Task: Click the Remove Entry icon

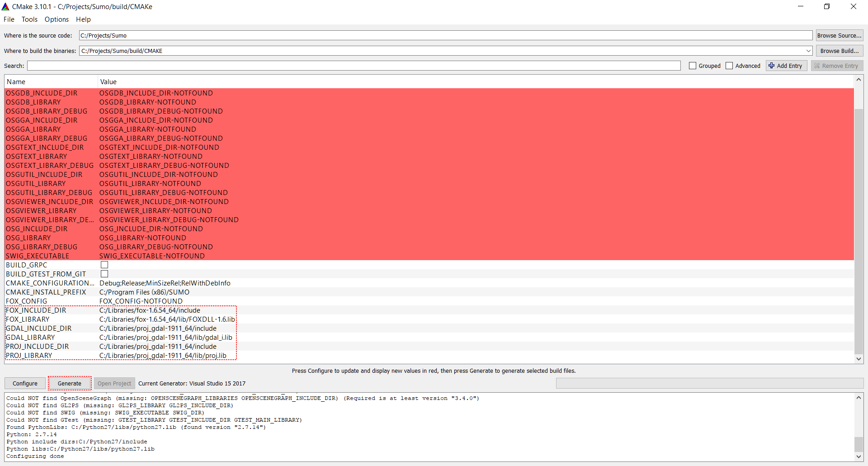Action: coord(817,66)
